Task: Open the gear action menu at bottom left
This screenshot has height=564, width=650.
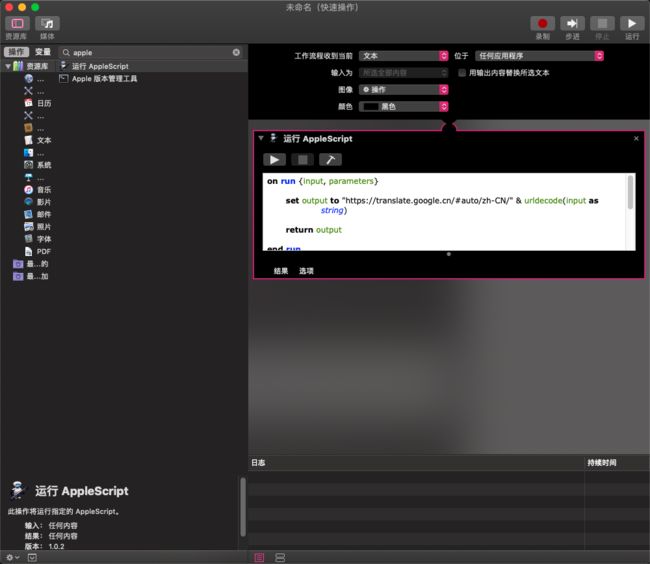Action: click(x=12, y=558)
